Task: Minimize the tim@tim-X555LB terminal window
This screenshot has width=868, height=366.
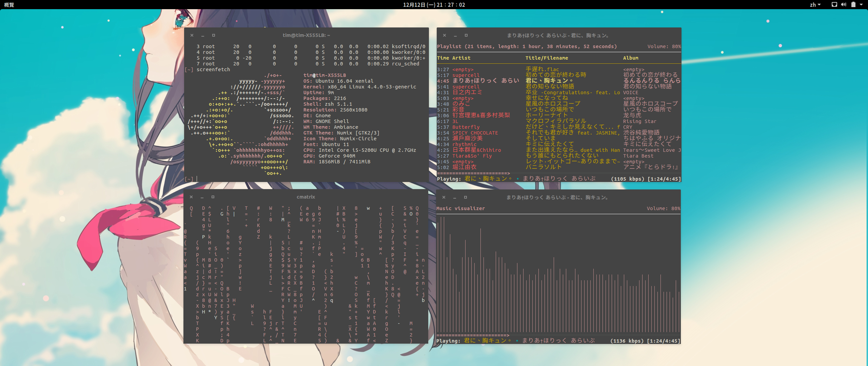Action: click(203, 35)
